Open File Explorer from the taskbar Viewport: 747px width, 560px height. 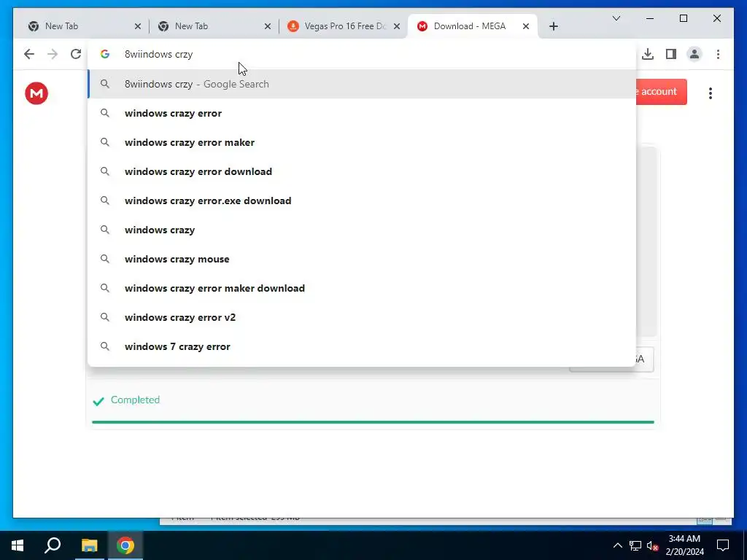coord(89,545)
